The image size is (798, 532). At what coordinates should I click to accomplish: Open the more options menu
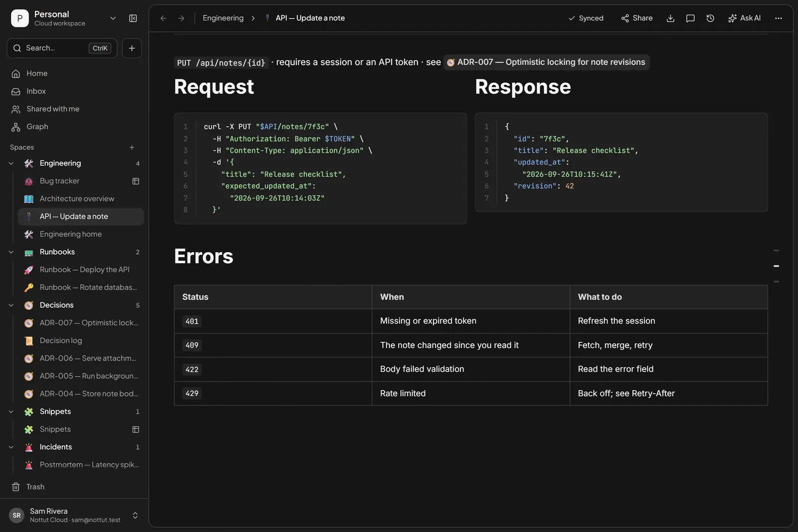(779, 18)
